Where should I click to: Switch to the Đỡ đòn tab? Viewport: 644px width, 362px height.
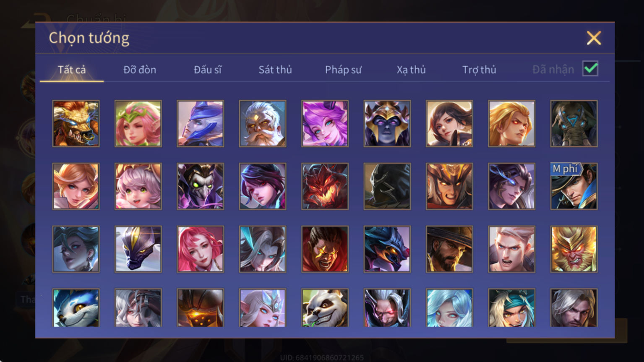pos(140,70)
